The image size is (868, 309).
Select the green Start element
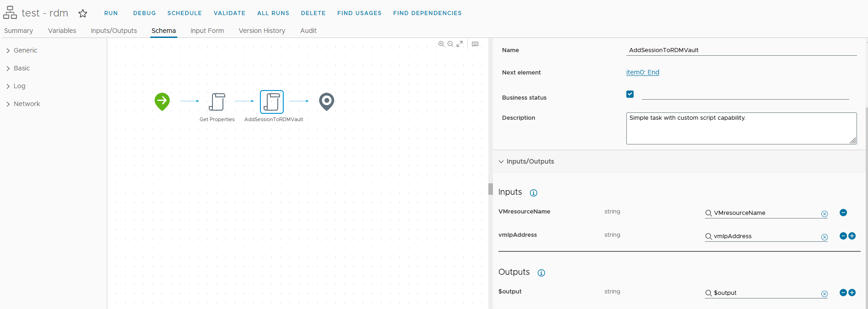162,101
